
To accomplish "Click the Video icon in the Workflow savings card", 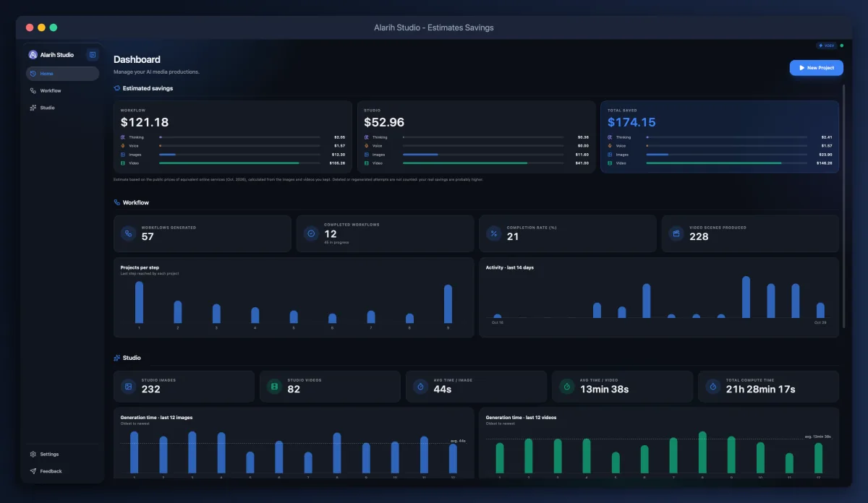I will pyautogui.click(x=123, y=163).
